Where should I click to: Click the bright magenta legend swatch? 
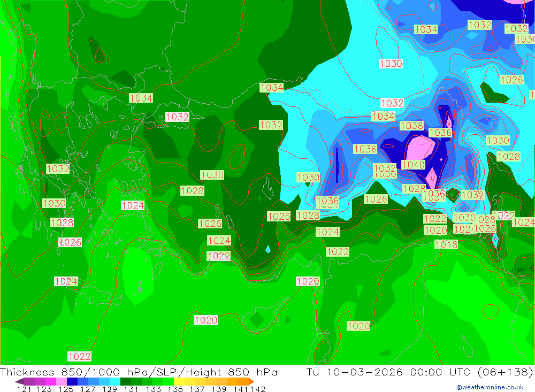(51, 381)
